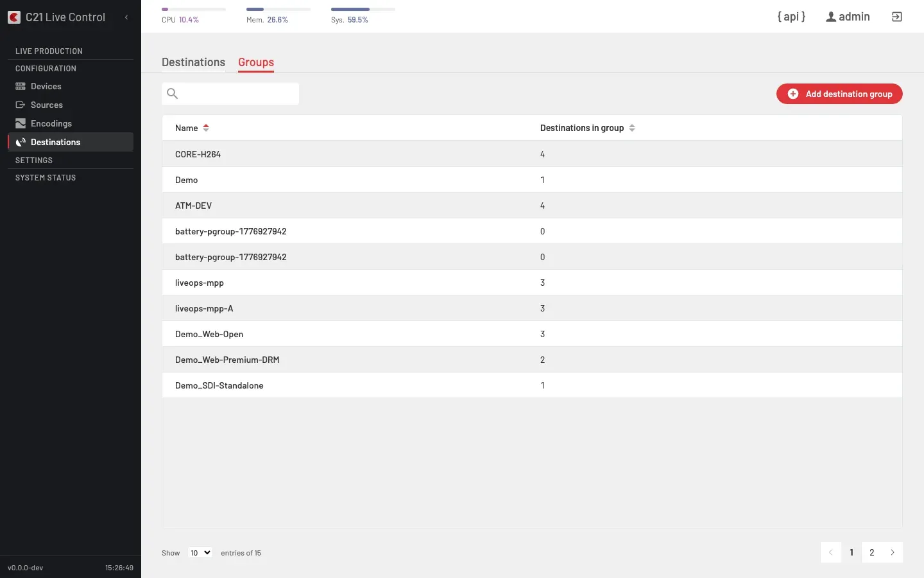Image resolution: width=924 pixels, height=578 pixels.
Task: Click the admin user icon
Action: point(831,17)
